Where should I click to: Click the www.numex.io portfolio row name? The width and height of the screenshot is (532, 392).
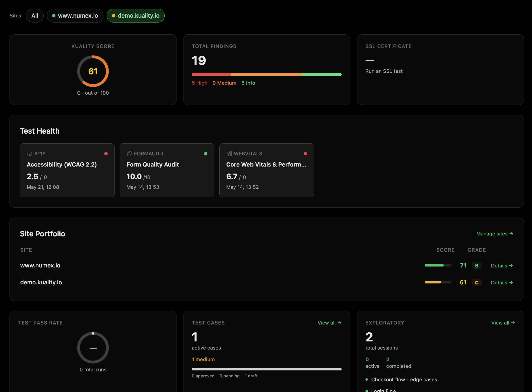click(40, 265)
